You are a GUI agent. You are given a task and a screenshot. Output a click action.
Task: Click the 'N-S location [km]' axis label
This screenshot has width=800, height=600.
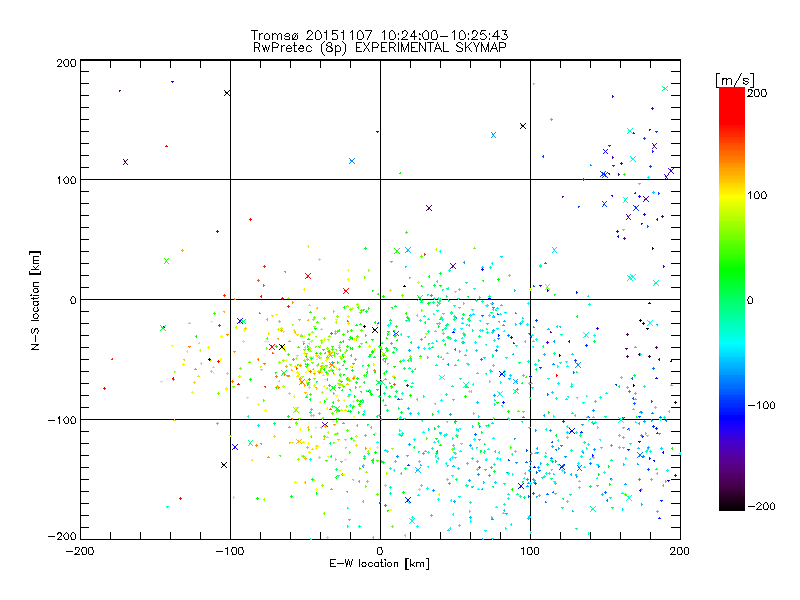(x=35, y=301)
